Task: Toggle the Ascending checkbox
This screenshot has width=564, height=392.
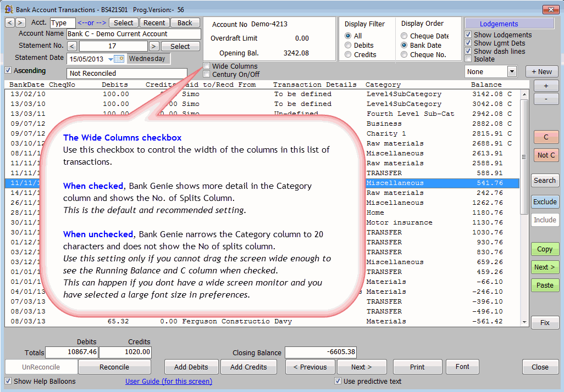Action: click(8, 70)
